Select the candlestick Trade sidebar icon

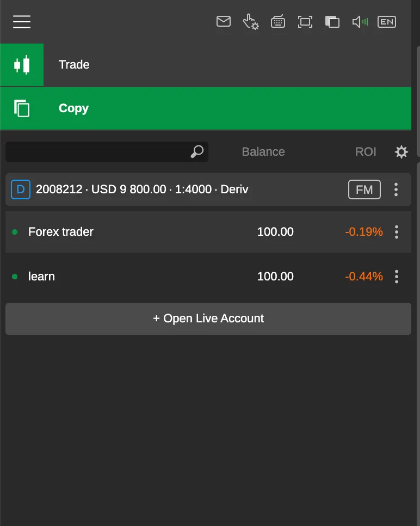(22, 64)
